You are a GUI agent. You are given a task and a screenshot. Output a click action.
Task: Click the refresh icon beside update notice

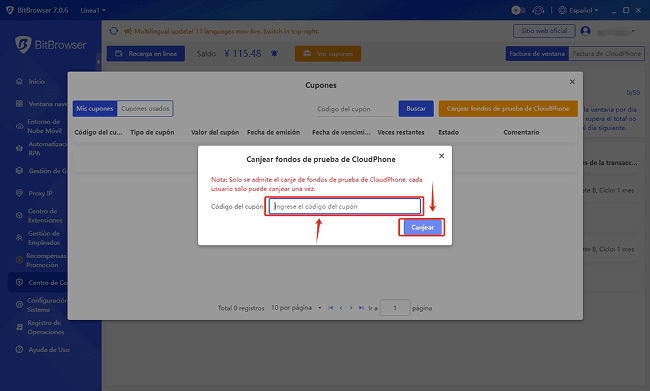pyautogui.click(x=114, y=31)
